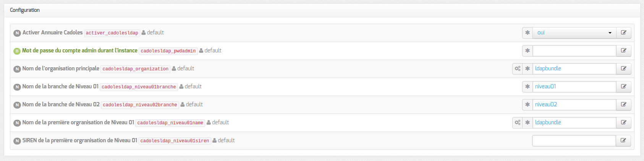Click the activer_cadolesldap variable tag

(x=112, y=33)
